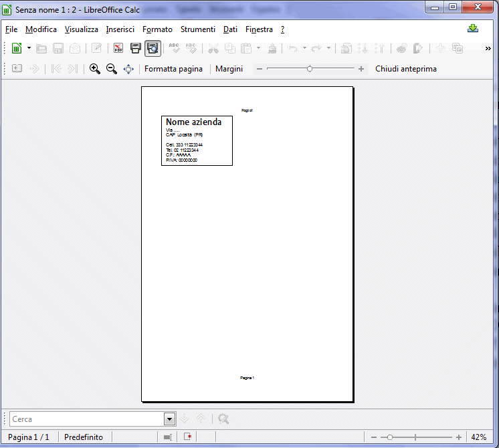This screenshot has width=499, height=448.
Task: Open the Dati menu
Action: pyautogui.click(x=230, y=29)
